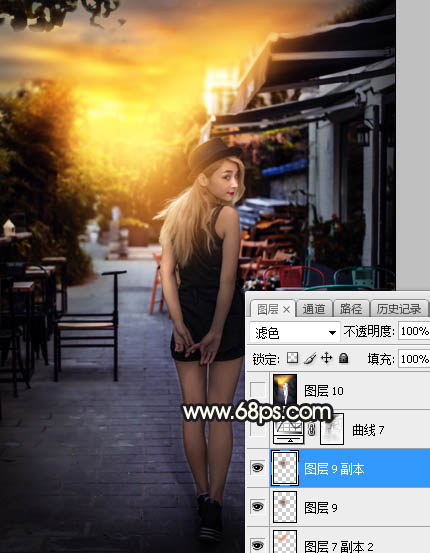The width and height of the screenshot is (430, 553).
Task: Show hidden layer 图层 10
Action: pos(258,390)
